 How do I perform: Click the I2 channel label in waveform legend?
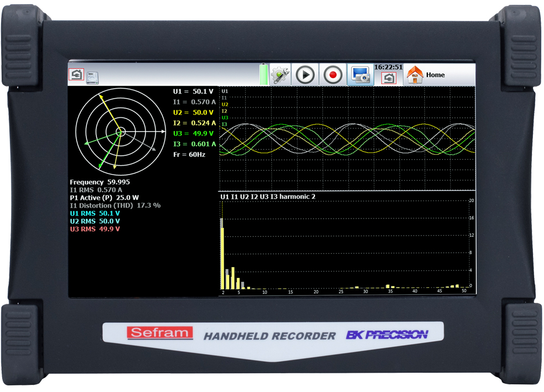(x=224, y=111)
